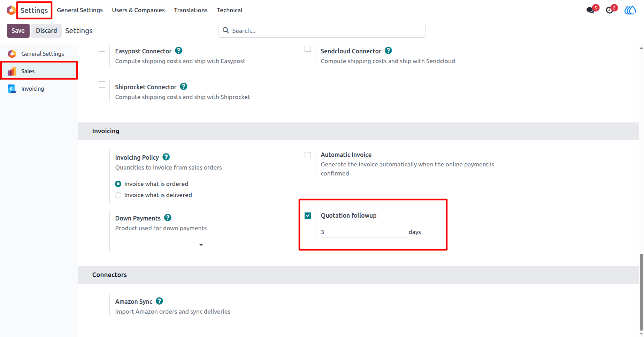Viewport: 644px width, 337px height.
Task: Click the user avatar icon
Action: coord(630,10)
